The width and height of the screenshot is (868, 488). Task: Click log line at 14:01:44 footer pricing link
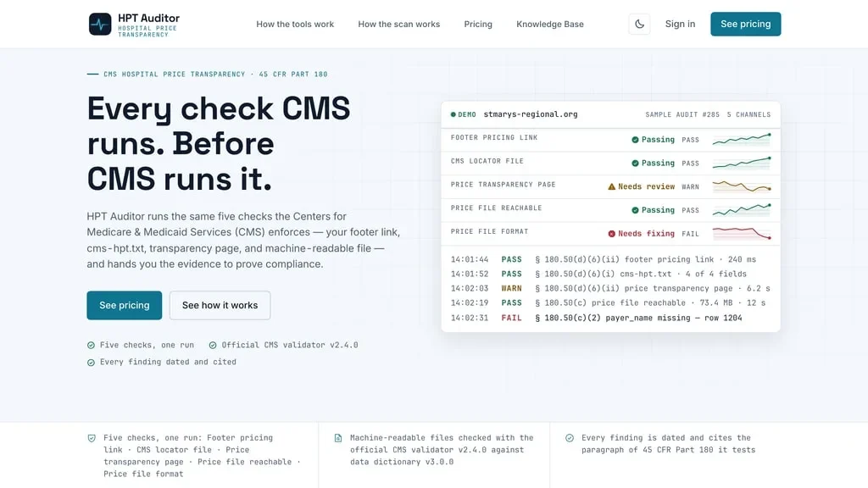coord(604,259)
